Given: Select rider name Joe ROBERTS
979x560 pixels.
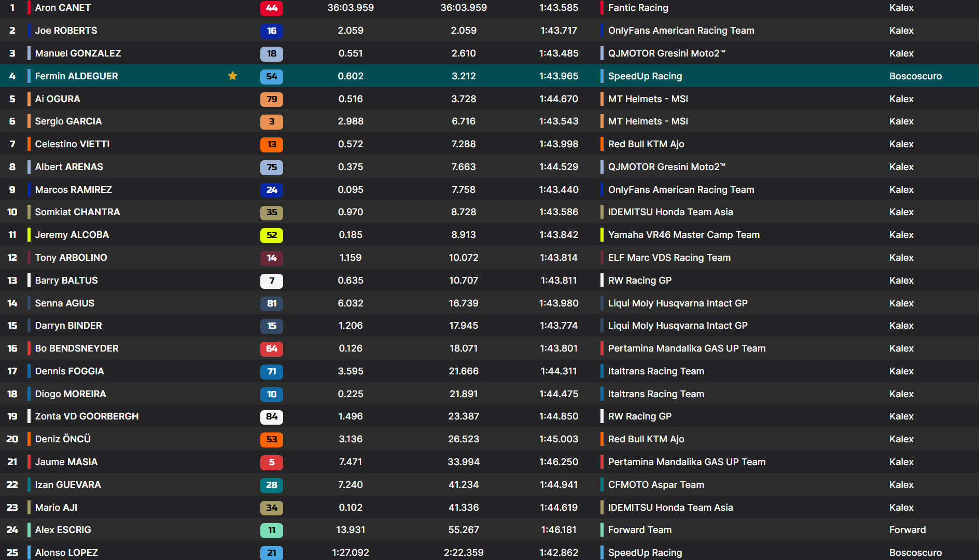Looking at the screenshot, I should [66, 31].
